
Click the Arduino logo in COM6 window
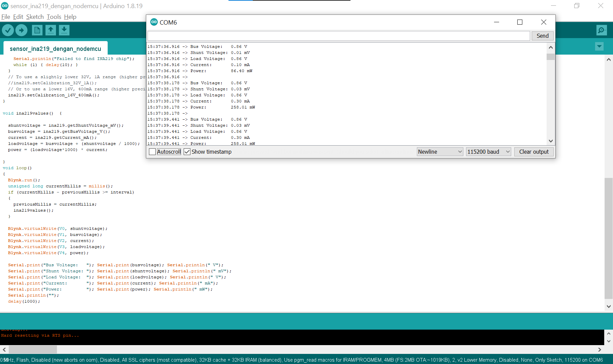tap(154, 22)
